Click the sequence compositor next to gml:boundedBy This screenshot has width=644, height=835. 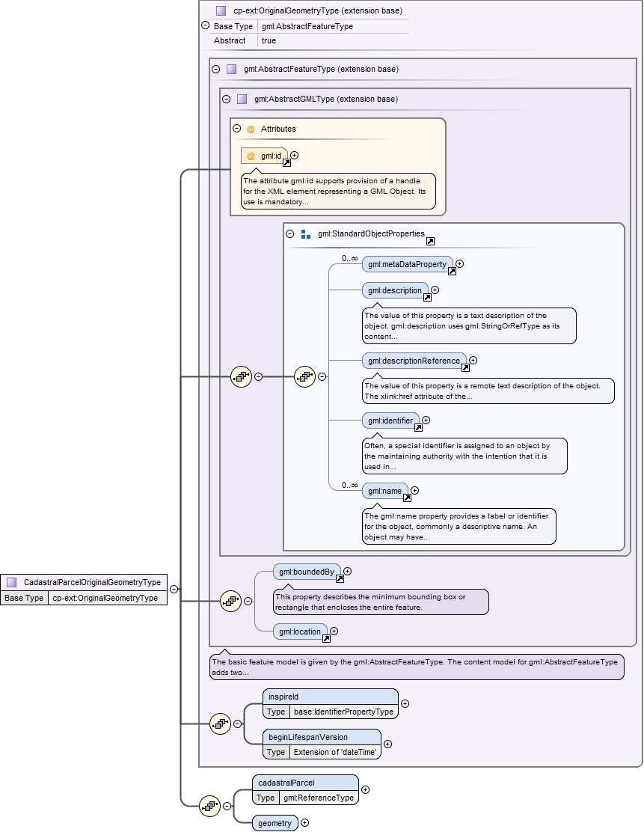pos(231,602)
